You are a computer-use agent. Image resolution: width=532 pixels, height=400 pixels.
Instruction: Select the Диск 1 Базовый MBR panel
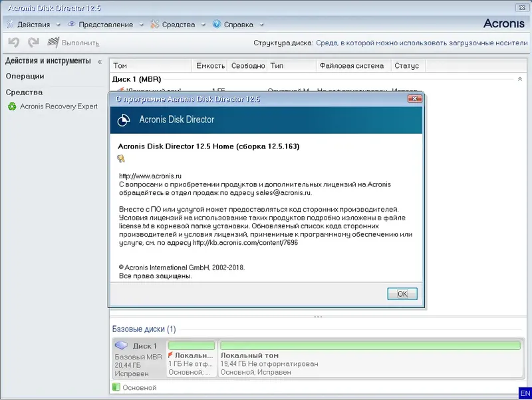coord(139,359)
